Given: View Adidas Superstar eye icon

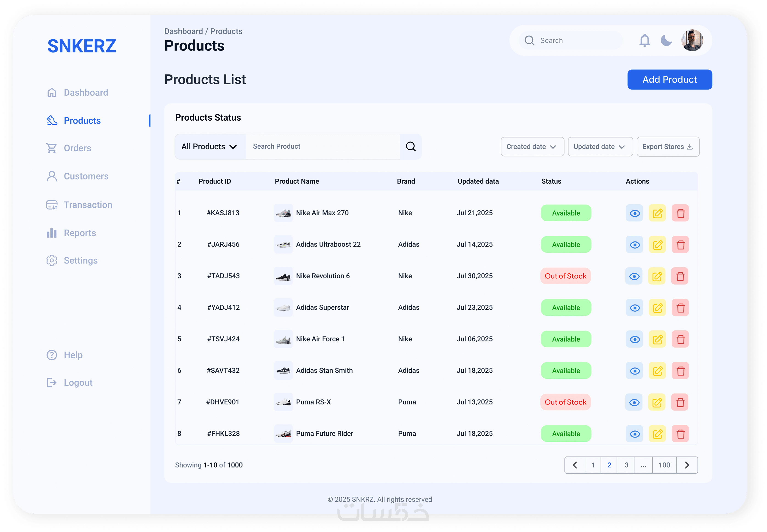Looking at the screenshot, I should [x=634, y=308].
